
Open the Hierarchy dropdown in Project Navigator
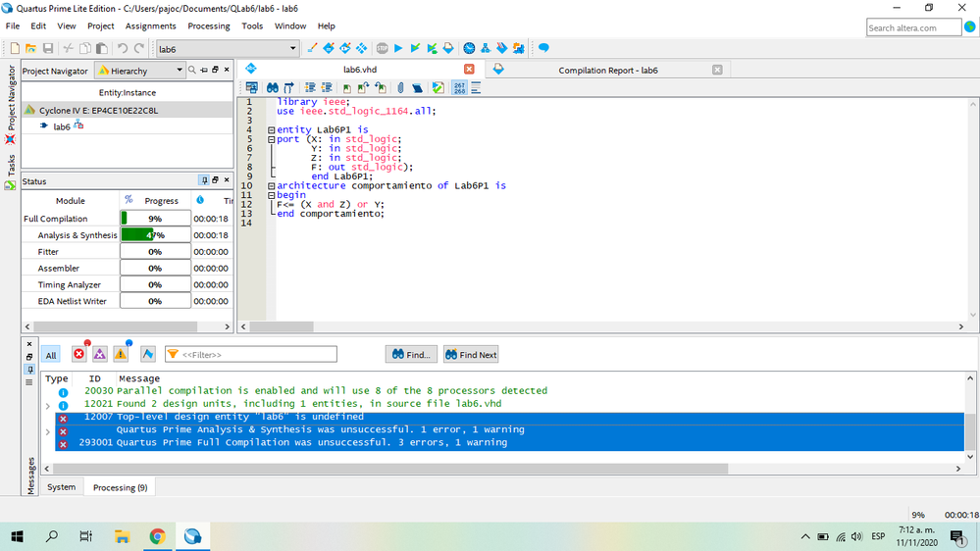coord(179,71)
